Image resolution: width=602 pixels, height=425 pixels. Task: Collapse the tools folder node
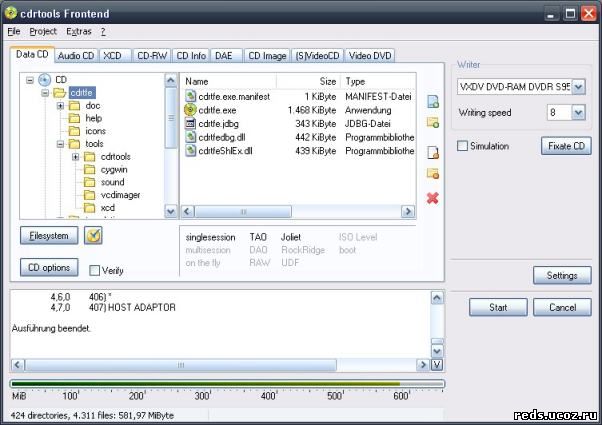(60, 144)
